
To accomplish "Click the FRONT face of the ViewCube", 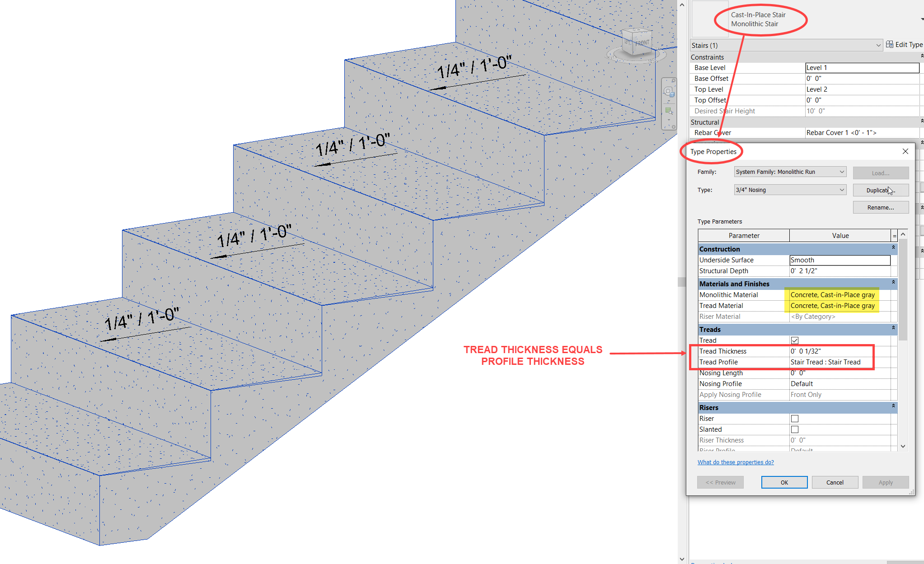I will coord(643,42).
